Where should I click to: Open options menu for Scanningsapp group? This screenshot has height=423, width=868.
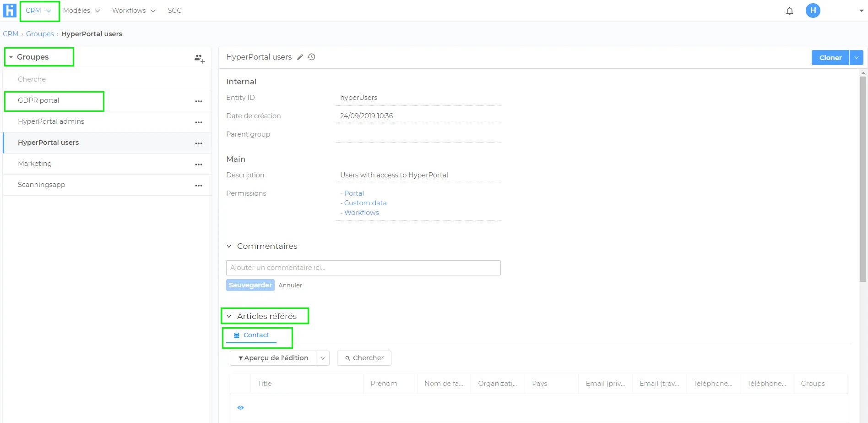pyautogui.click(x=199, y=186)
